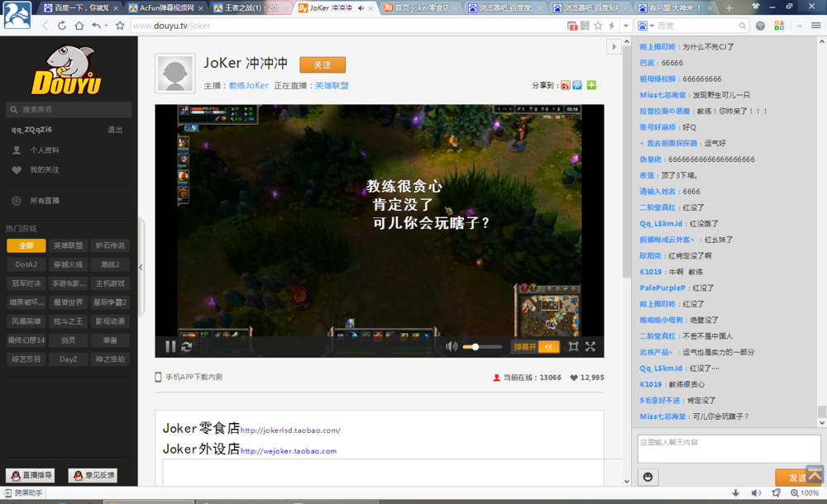Viewport: 827px width, 504px height.
Task: Open more share options green plus
Action: 591,85
